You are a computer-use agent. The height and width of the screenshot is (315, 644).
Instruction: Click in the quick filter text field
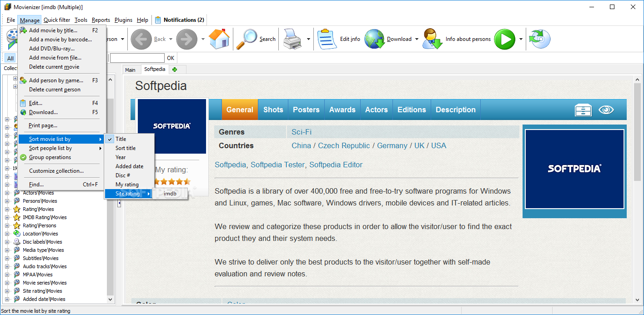click(x=137, y=58)
